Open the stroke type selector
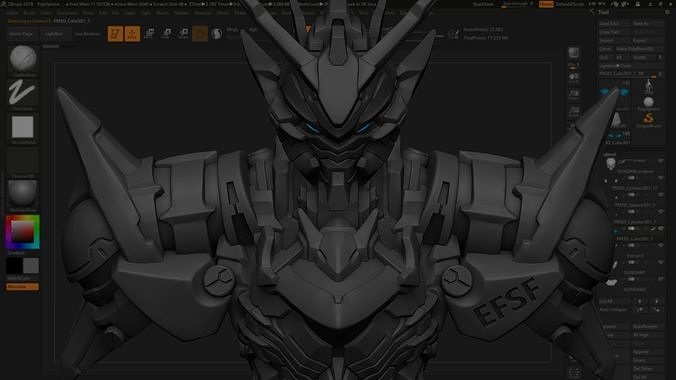The image size is (676, 380). [x=22, y=93]
